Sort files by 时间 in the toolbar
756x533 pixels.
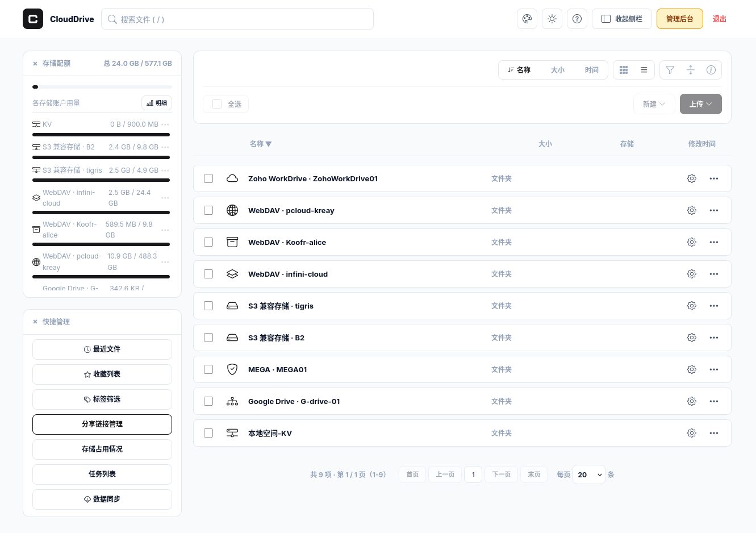pos(592,70)
